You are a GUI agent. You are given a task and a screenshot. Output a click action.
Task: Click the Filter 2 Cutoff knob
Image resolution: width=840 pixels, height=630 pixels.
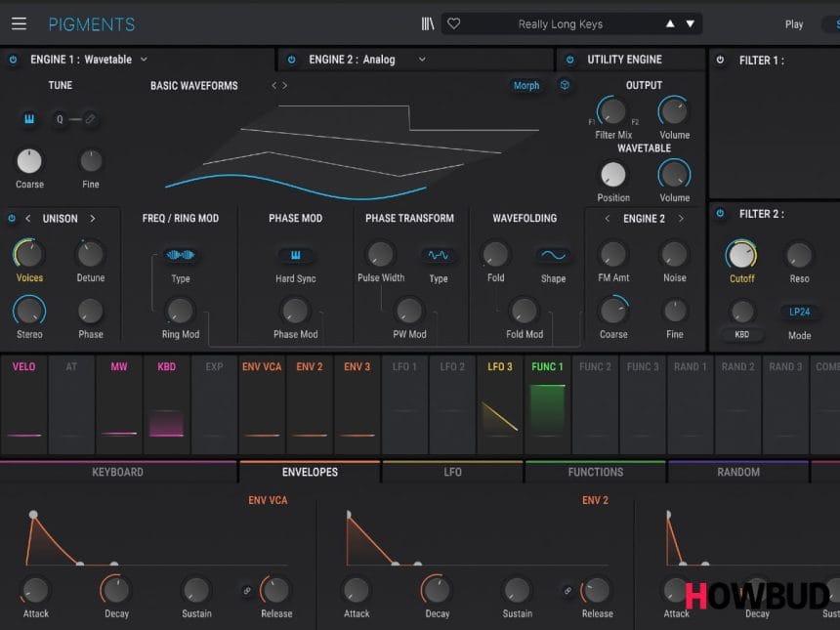point(741,255)
